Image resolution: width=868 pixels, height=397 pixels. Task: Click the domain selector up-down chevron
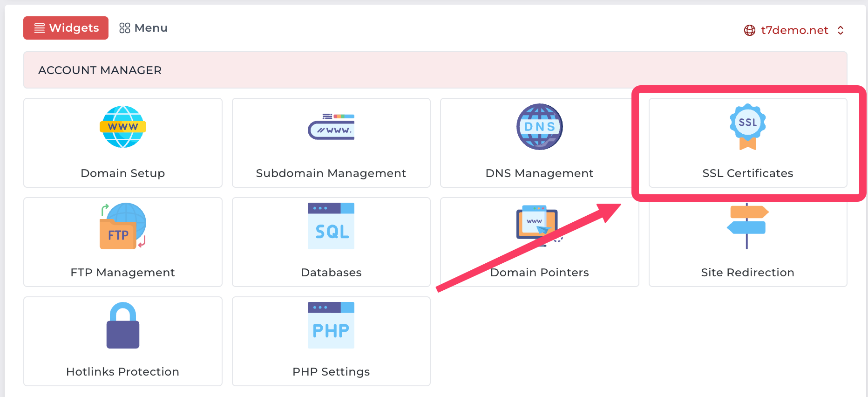click(841, 30)
